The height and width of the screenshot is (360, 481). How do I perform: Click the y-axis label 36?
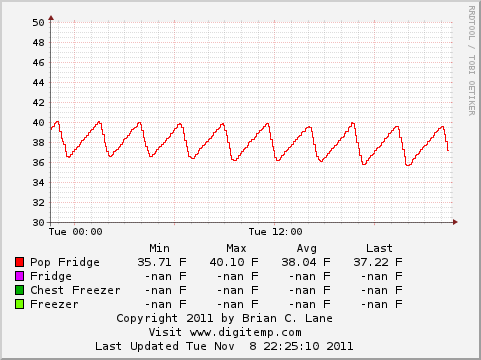(38, 163)
